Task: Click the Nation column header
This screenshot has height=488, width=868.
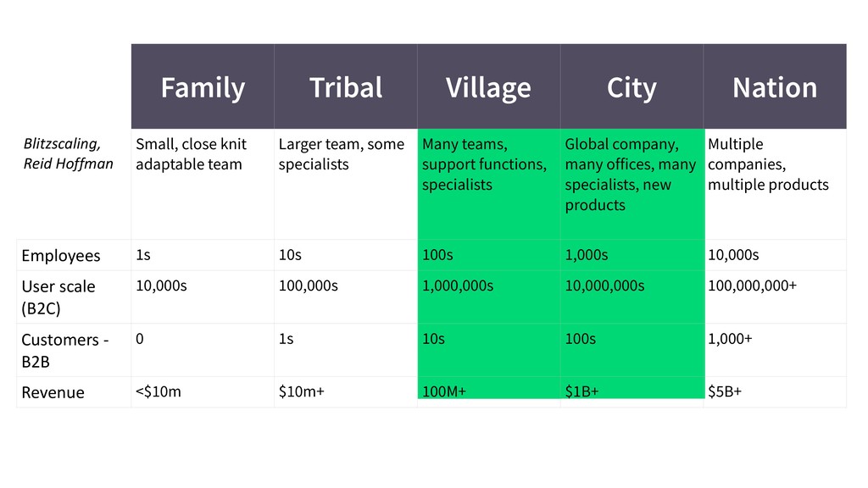Action: tap(775, 87)
